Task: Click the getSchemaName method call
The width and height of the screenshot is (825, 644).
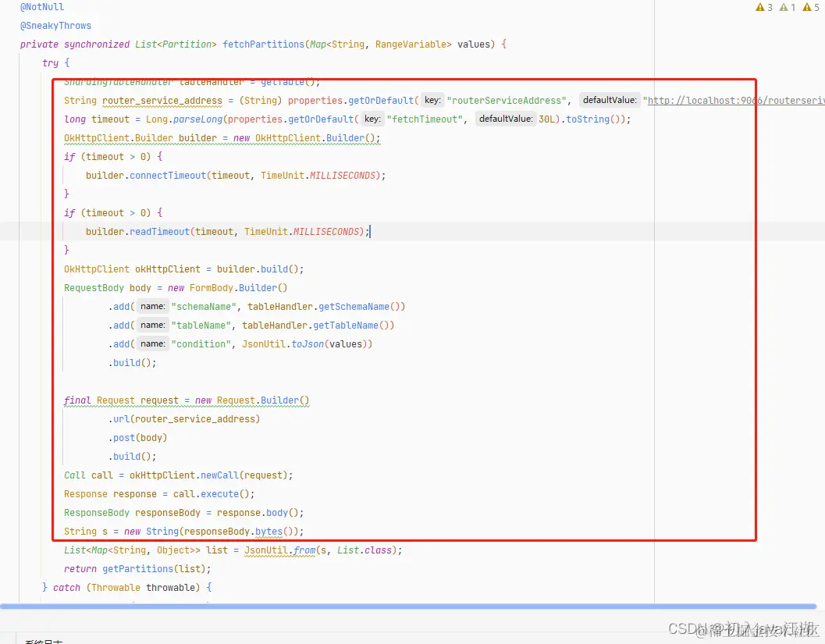Action: click(x=356, y=307)
